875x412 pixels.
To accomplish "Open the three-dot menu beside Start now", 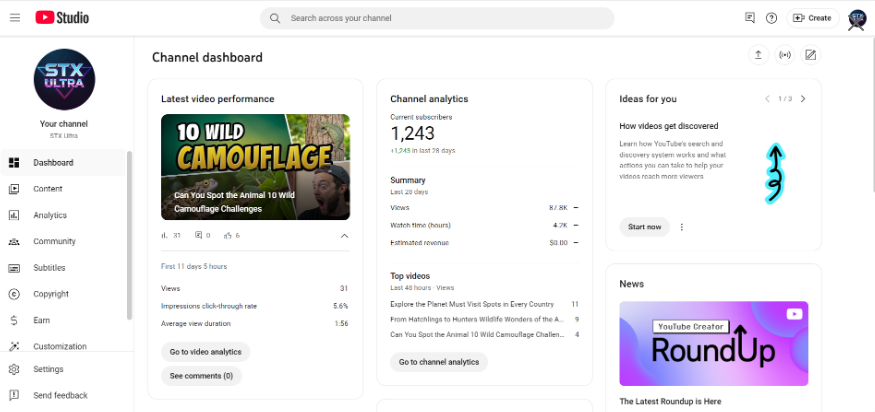I will click(x=681, y=227).
